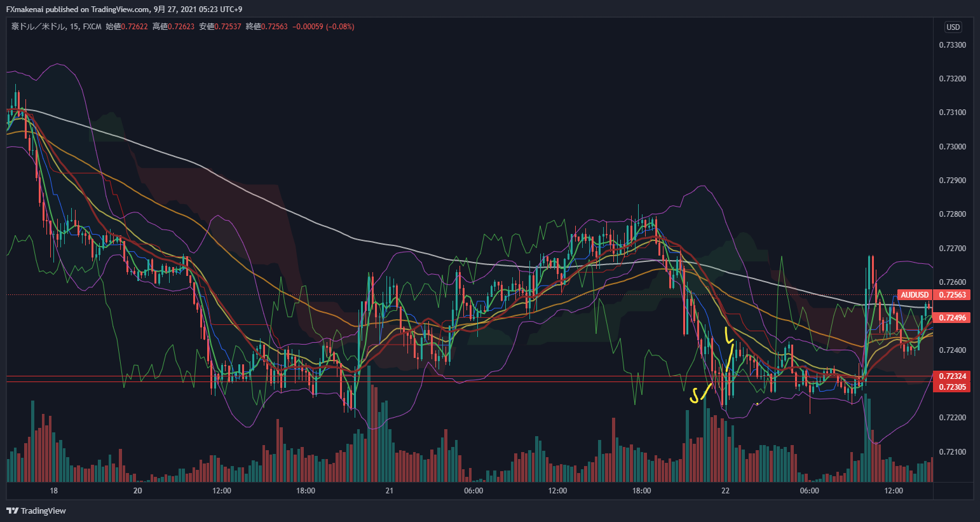This screenshot has width=980, height=522.
Task: Click the 0.73100 price axis label
Action: (x=952, y=113)
